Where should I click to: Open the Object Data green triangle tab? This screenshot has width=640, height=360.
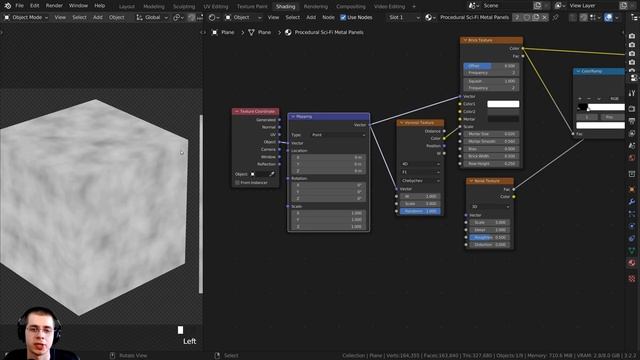tap(632, 251)
